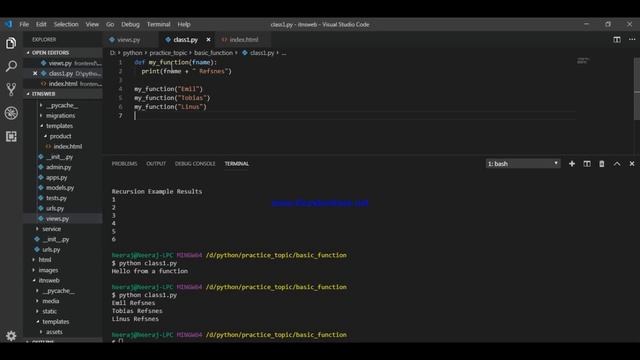640x360 pixels.
Task: Click 'Hello from a function' terminal output
Action: [150, 271]
